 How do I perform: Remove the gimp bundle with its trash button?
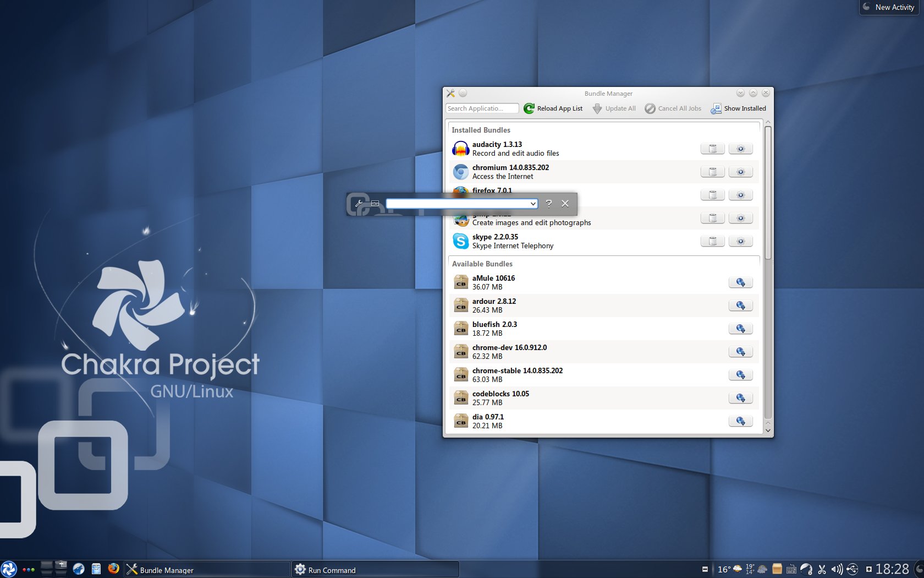pyautogui.click(x=712, y=218)
